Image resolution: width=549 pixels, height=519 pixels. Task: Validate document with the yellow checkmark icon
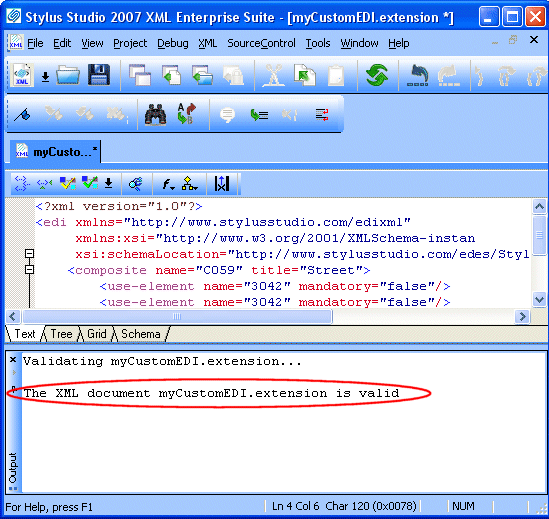click(x=68, y=183)
